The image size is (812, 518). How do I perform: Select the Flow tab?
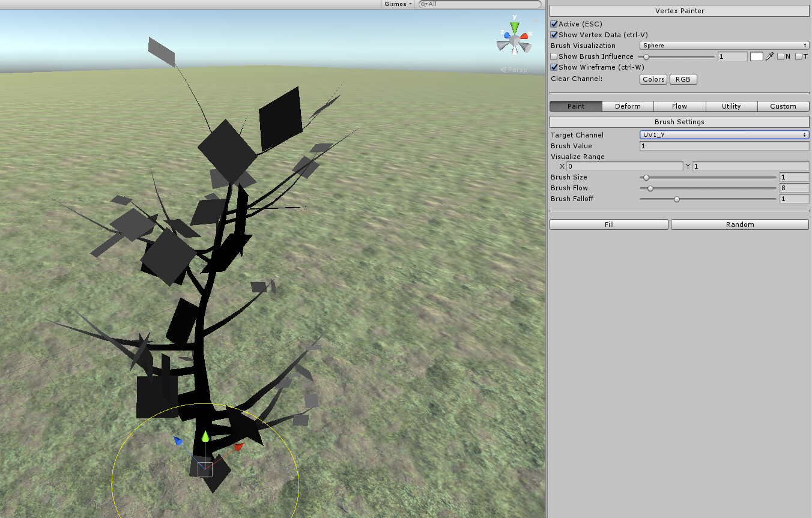coord(679,106)
